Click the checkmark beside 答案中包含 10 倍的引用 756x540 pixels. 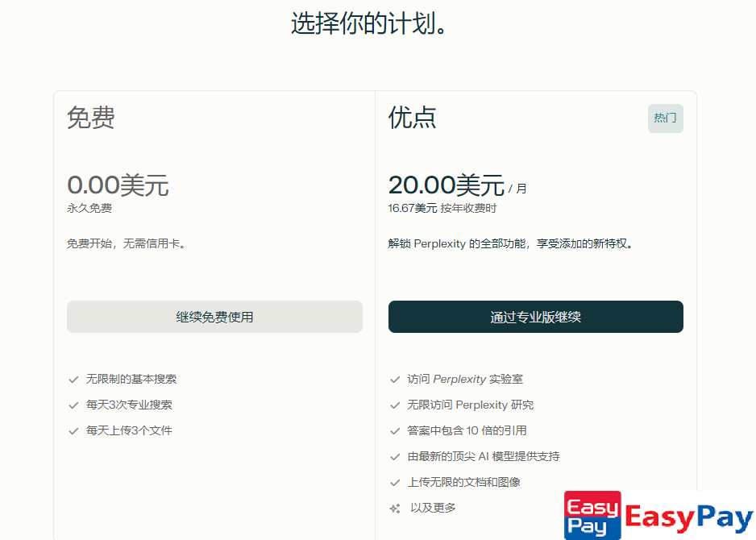coord(395,431)
